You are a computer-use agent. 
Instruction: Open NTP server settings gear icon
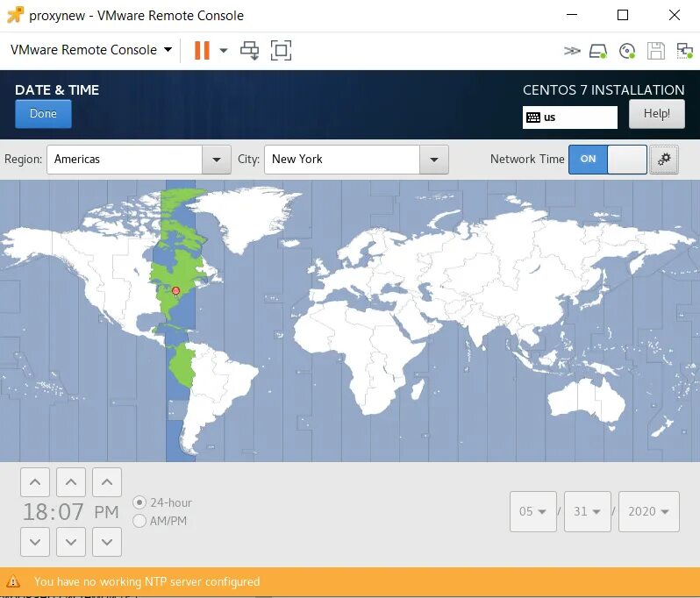664,160
